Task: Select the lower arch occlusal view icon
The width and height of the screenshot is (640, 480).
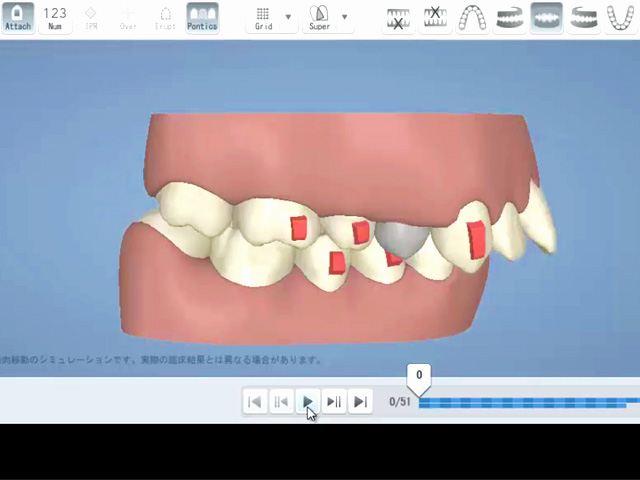Action: 620,17
